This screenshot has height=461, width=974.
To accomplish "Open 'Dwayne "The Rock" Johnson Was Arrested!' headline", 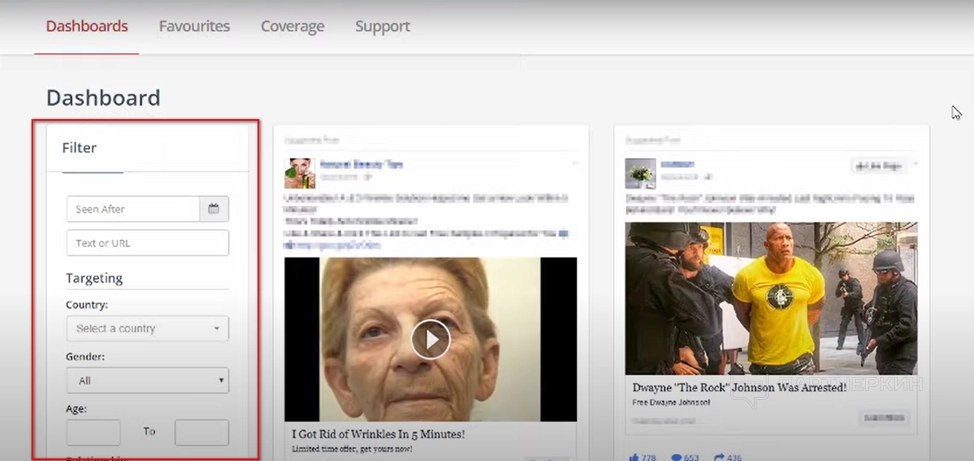I will click(739, 388).
